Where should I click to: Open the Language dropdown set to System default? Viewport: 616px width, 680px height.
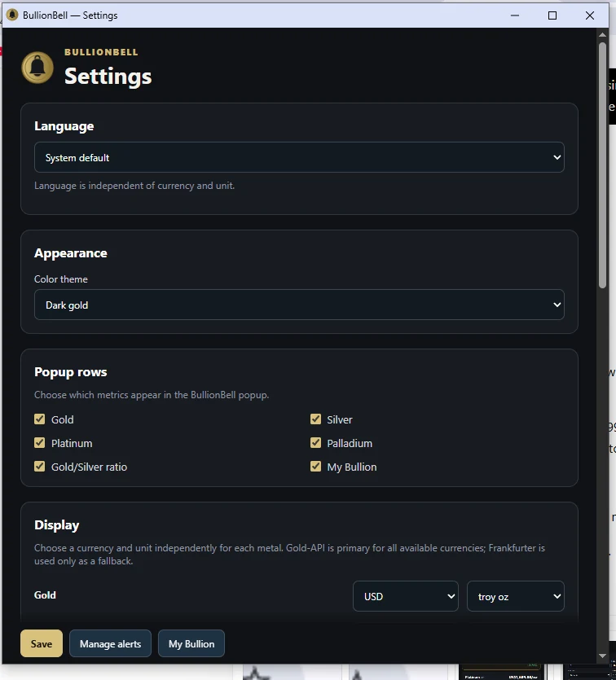(299, 157)
